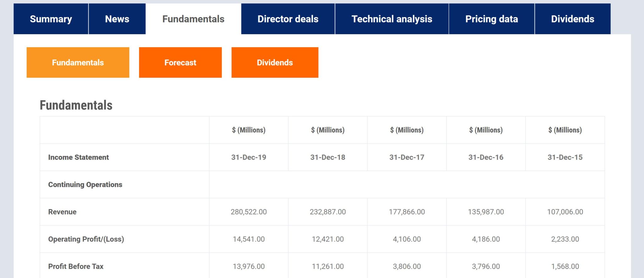644x278 pixels.
Task: Click the Continuing Operations row label
Action: click(x=85, y=185)
